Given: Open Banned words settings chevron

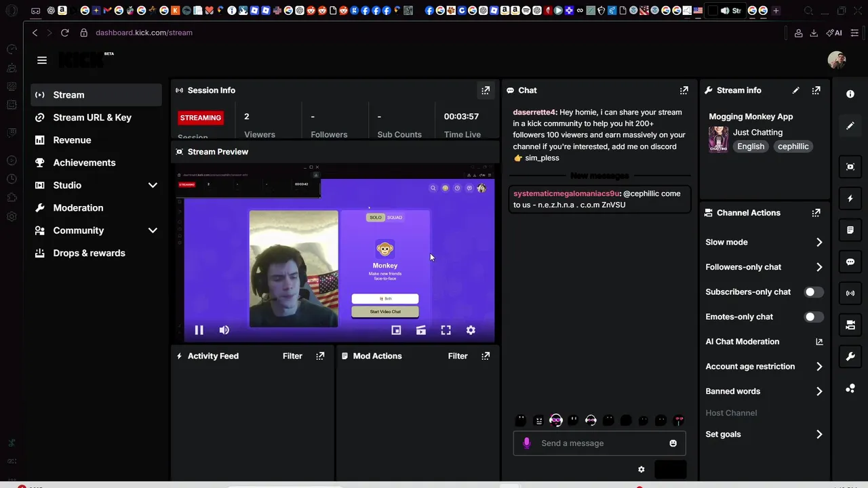Looking at the screenshot, I should coord(819,391).
